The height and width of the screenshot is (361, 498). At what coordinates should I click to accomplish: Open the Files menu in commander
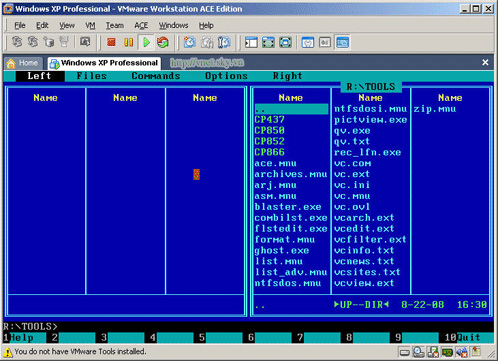point(92,76)
